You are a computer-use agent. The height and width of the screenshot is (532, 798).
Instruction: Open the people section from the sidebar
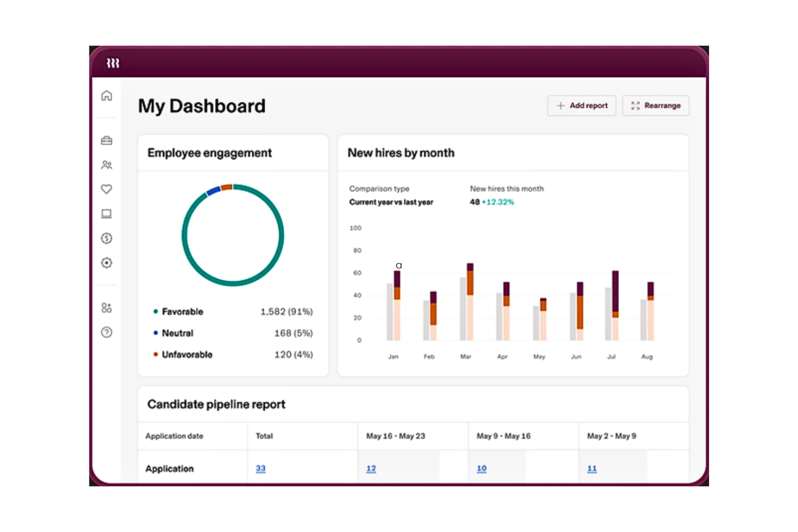click(x=106, y=165)
